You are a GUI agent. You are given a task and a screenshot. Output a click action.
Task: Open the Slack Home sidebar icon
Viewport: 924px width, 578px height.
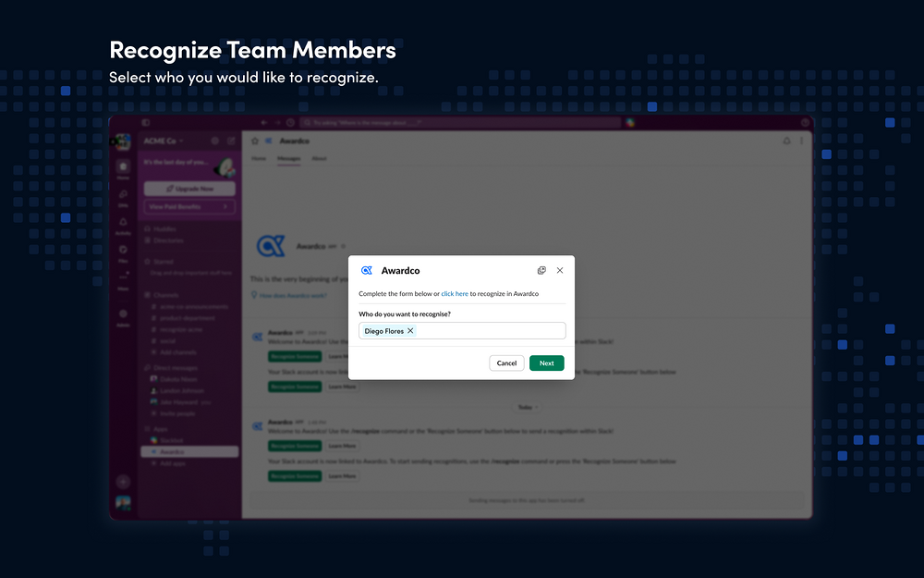123,168
